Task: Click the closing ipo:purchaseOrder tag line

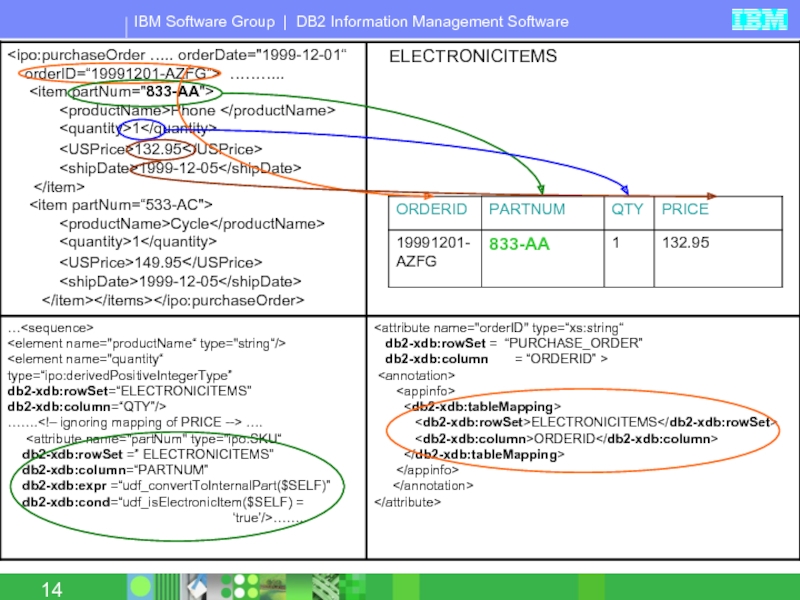Action: click(x=173, y=300)
